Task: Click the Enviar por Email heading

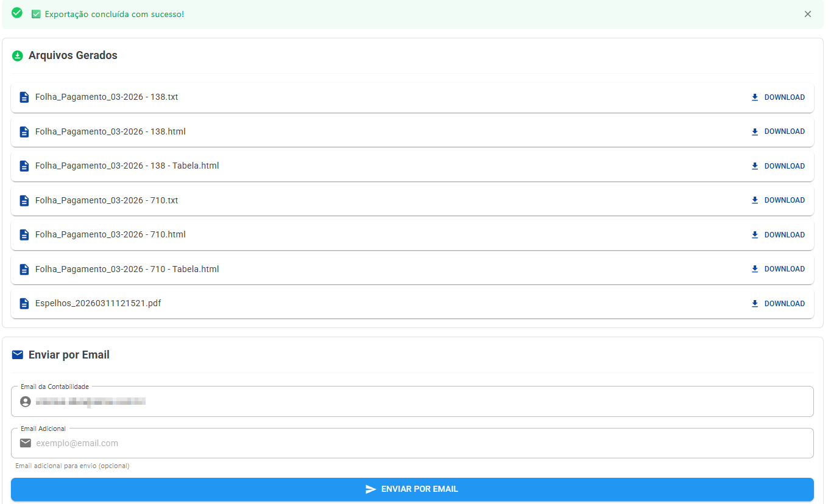Action: 69,355
